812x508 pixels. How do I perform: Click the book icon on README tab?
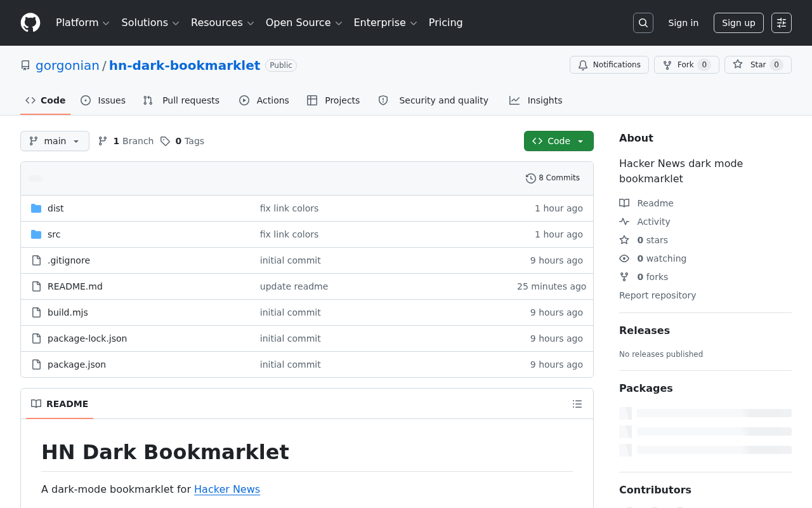point(36,404)
